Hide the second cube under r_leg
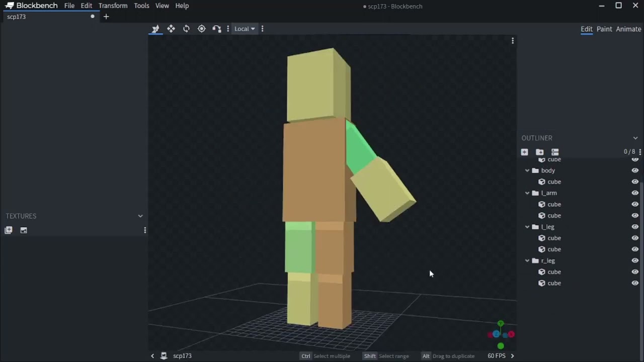The height and width of the screenshot is (362, 644). tap(635, 283)
